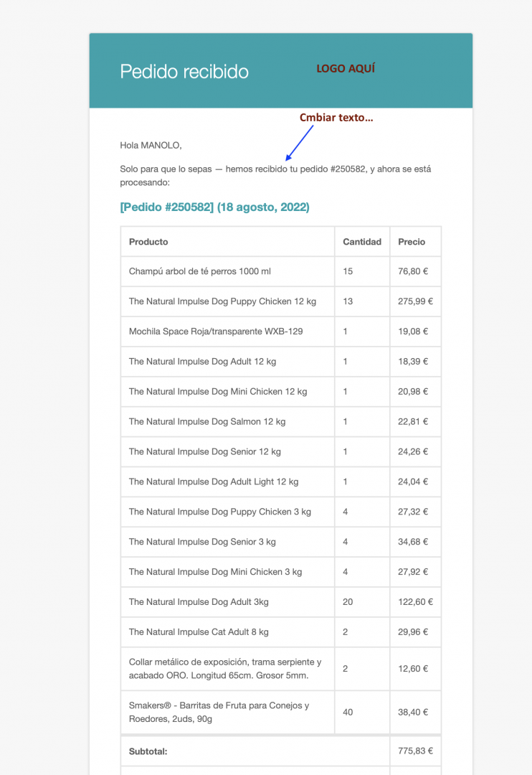The width and height of the screenshot is (532, 775).
Task: Click Mochila Space Roja/transparente WXB-129 product
Action: (216, 331)
